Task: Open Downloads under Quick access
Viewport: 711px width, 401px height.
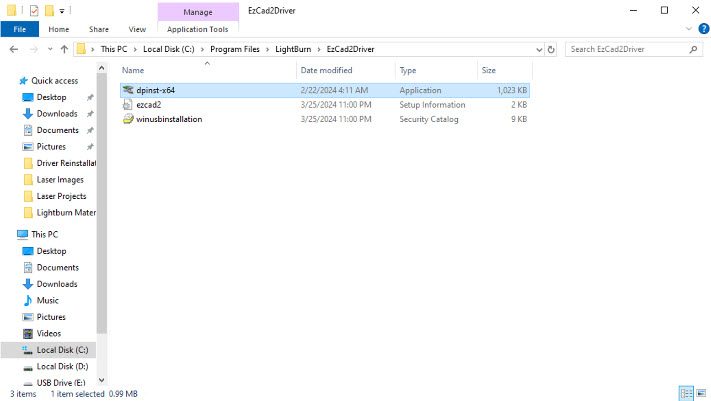Action: (x=57, y=113)
